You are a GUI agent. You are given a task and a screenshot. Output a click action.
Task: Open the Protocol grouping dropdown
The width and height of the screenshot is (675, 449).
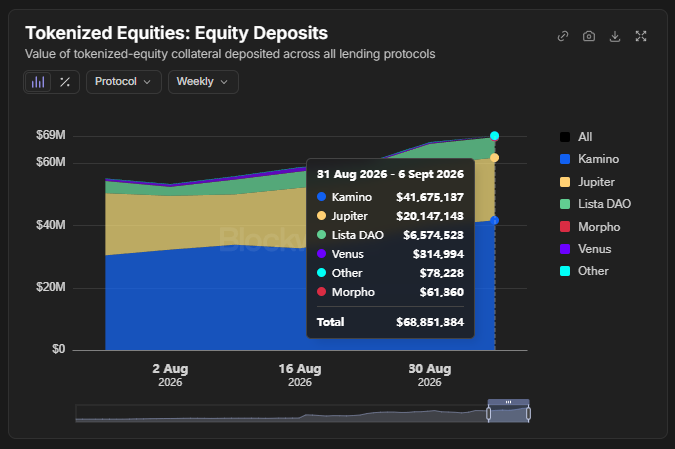coord(124,82)
